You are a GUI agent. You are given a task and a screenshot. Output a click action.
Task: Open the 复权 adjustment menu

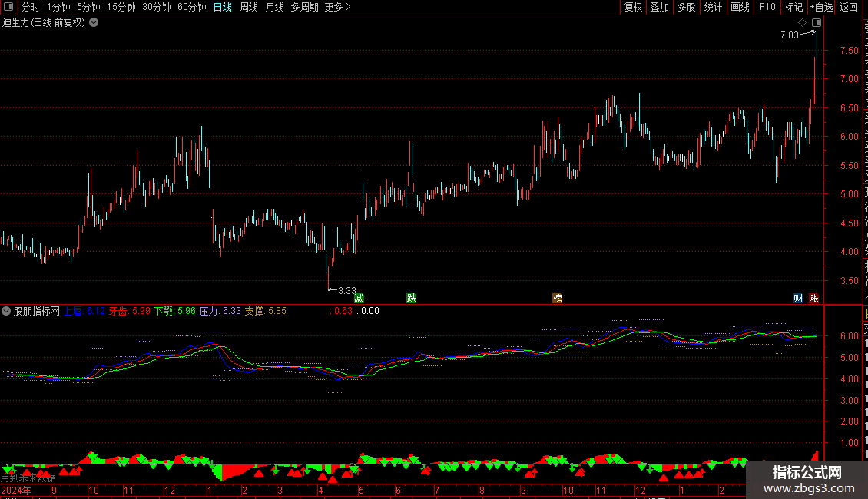point(633,7)
